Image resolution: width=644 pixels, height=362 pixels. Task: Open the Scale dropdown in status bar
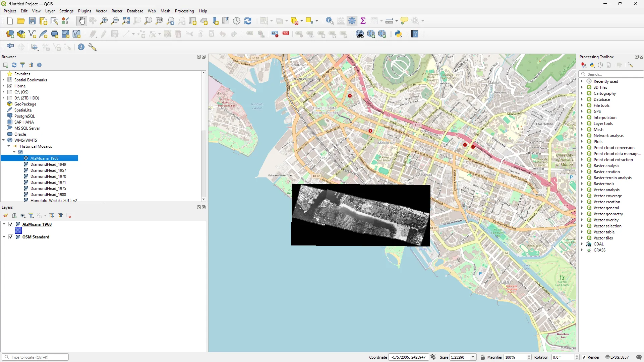[x=473, y=357]
